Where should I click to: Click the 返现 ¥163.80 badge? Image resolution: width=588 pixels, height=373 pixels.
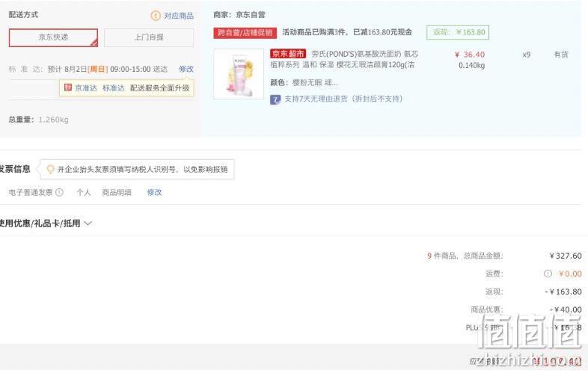[x=458, y=32]
